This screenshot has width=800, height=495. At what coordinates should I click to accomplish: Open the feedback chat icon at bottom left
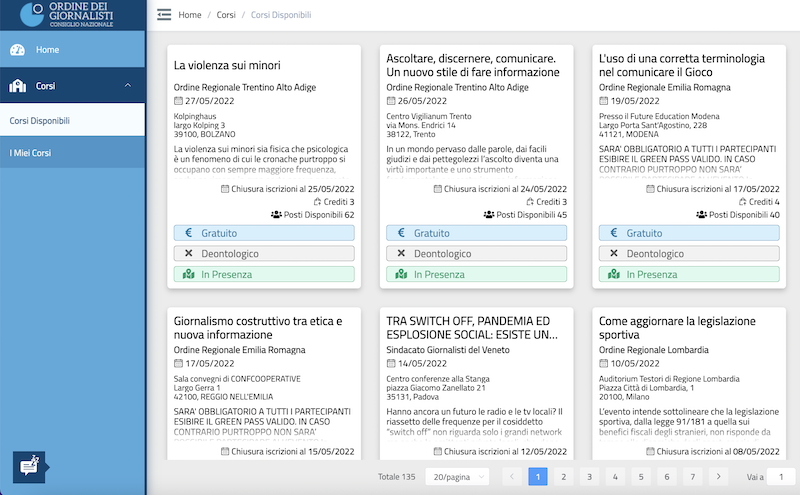27,466
